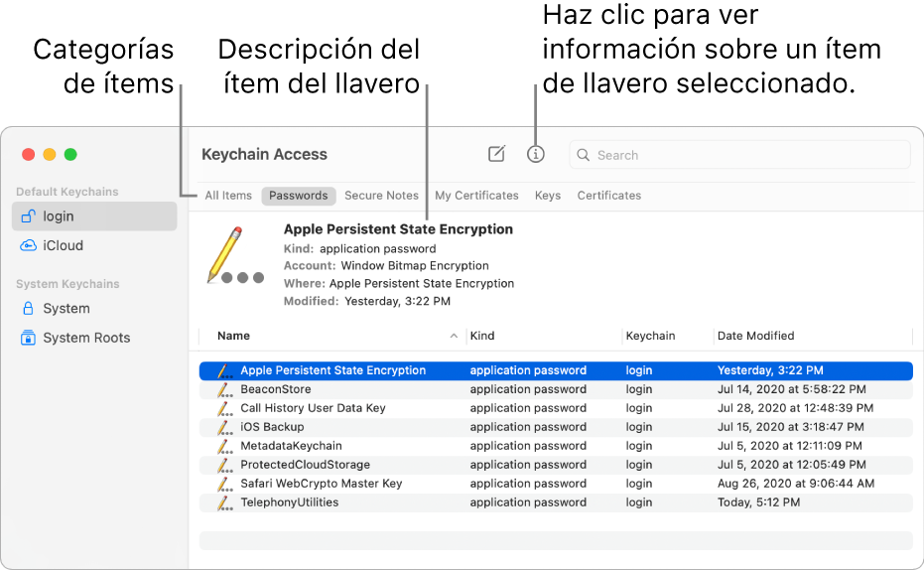Click the date Jul 14, 2020 at 5:58:22 PM
The width and height of the screenshot is (924, 571).
[791, 389]
